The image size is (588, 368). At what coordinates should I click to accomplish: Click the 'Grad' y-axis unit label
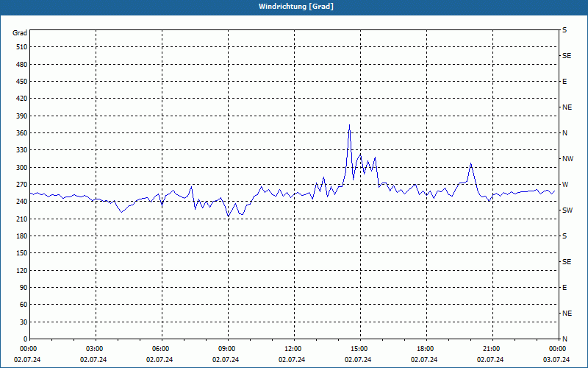20,33
